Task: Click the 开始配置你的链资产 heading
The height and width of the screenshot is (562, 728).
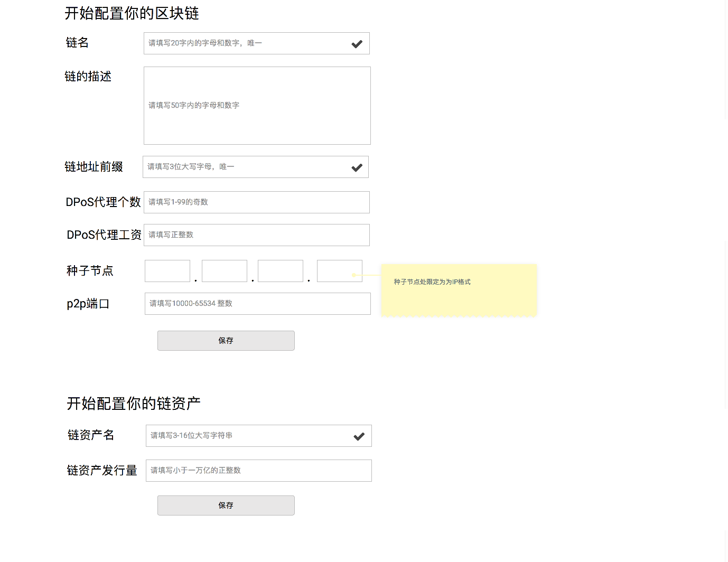Action: 134,404
